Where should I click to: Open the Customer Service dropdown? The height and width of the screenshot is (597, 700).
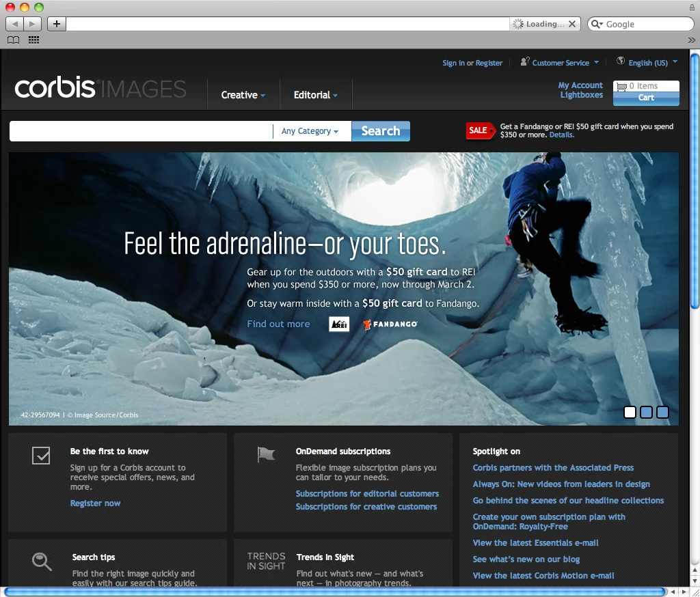point(565,63)
